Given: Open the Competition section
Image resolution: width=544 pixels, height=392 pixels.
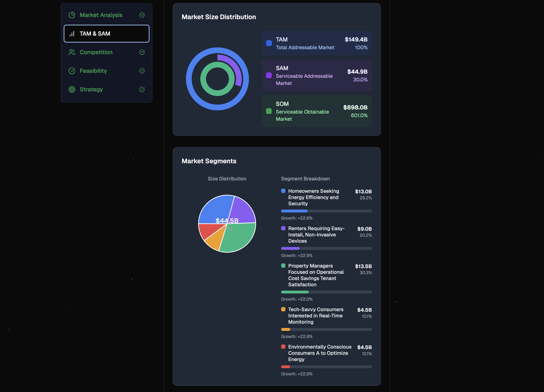Looking at the screenshot, I should pyautogui.click(x=96, y=52).
